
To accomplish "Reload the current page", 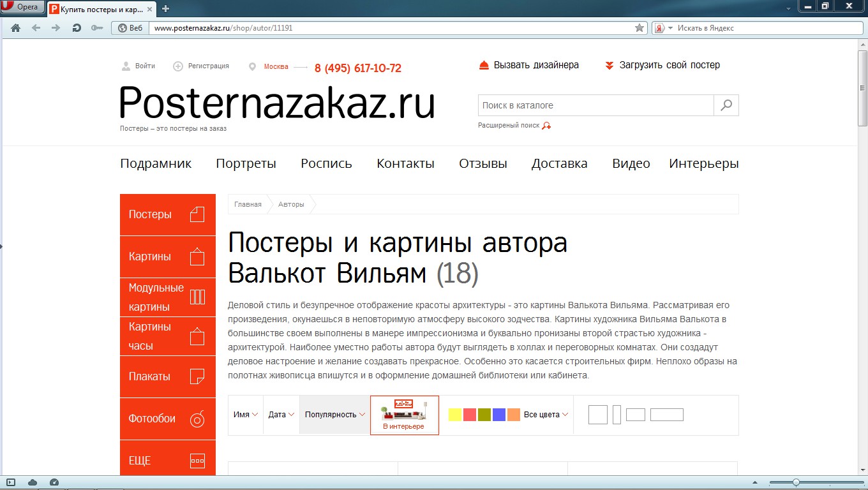I will point(77,28).
